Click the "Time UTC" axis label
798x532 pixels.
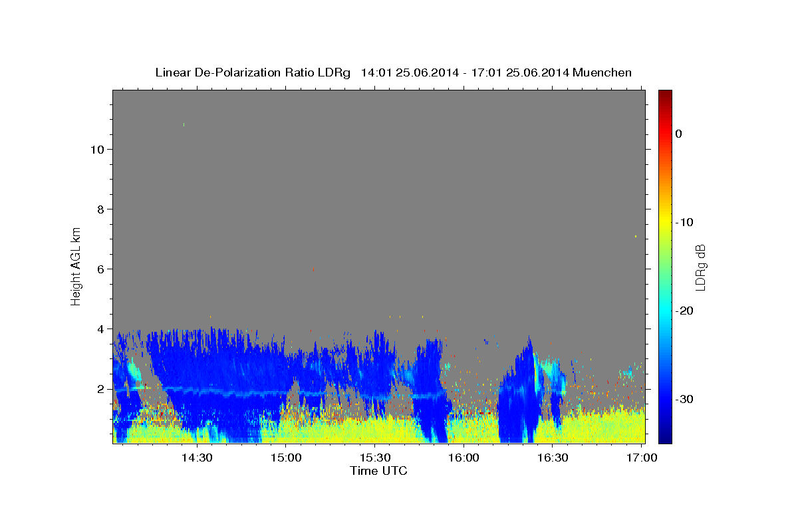[x=378, y=471]
